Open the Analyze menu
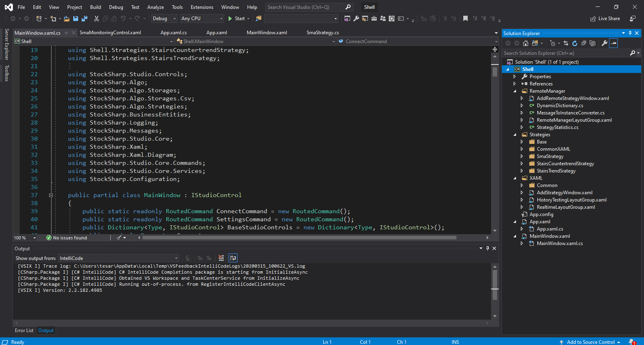Viewport: 644px width, 345px height. pyautogui.click(x=155, y=7)
